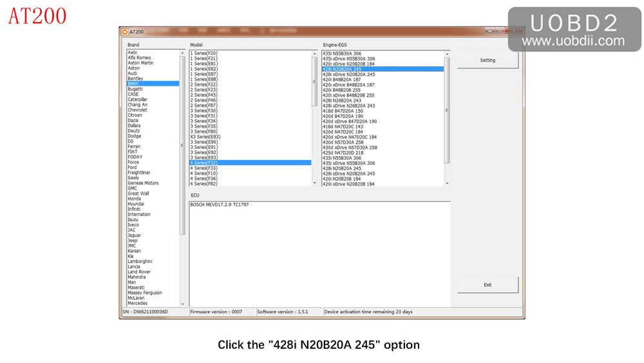Click the Model list scrollbar thumb
Image resolution: width=644 pixels, height=363 pixels.
pos(315,81)
